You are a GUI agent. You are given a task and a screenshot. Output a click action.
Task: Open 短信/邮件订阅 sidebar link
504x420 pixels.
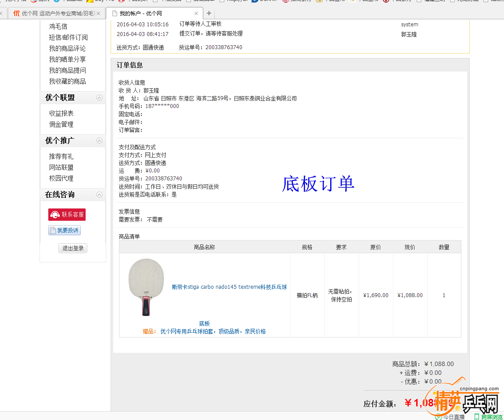coord(68,37)
